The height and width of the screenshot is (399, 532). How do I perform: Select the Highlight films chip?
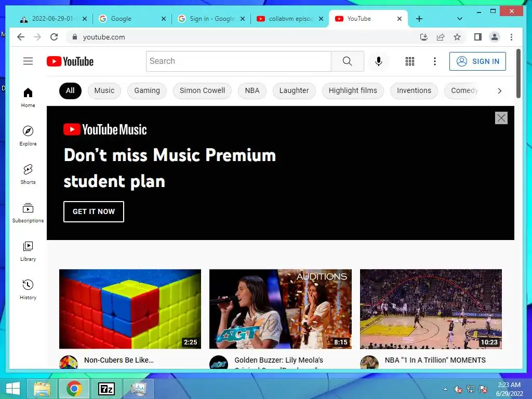click(x=353, y=90)
